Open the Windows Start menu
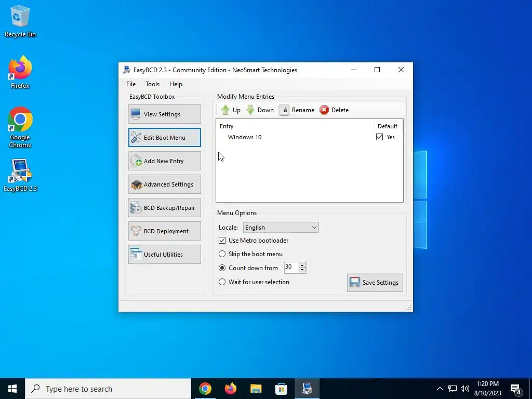This screenshot has width=532, height=399. tap(12, 389)
